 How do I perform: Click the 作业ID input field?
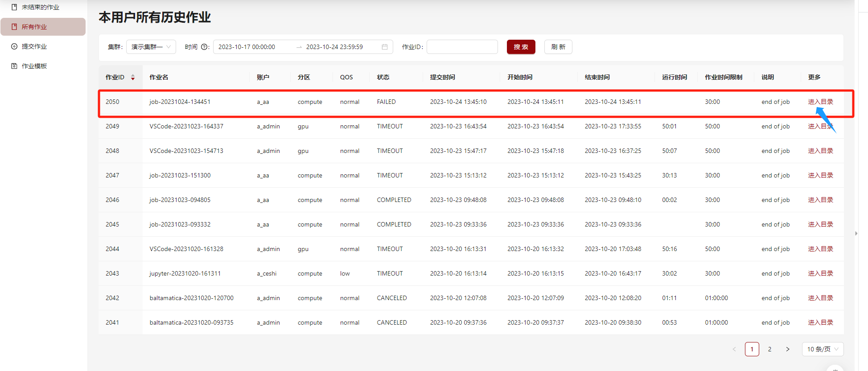pyautogui.click(x=462, y=47)
